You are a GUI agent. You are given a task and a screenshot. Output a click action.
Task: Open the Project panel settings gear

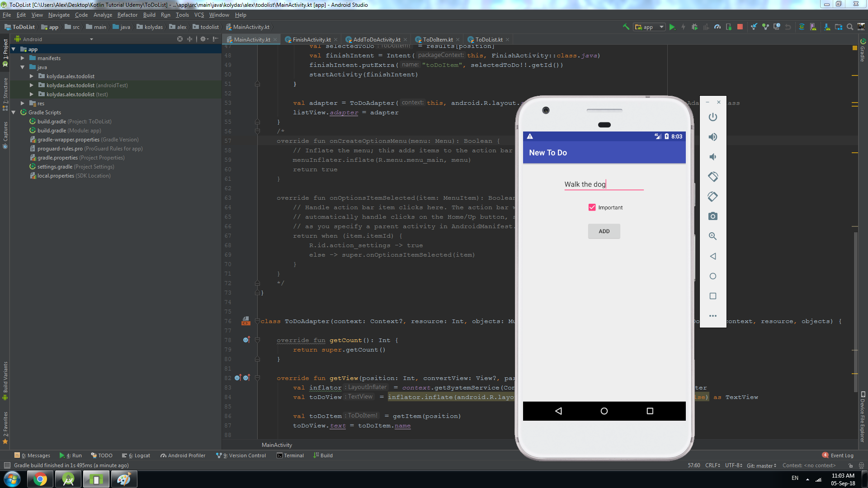[203, 39]
